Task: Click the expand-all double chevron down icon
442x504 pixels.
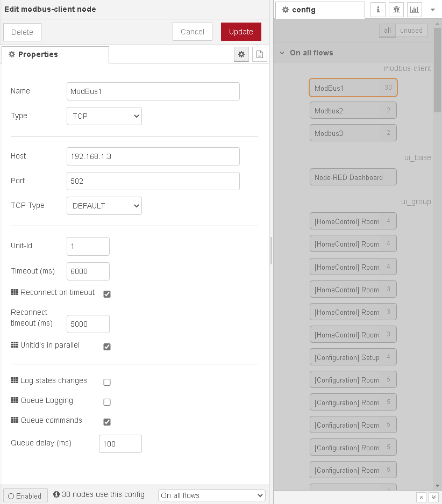Action: (x=433, y=497)
